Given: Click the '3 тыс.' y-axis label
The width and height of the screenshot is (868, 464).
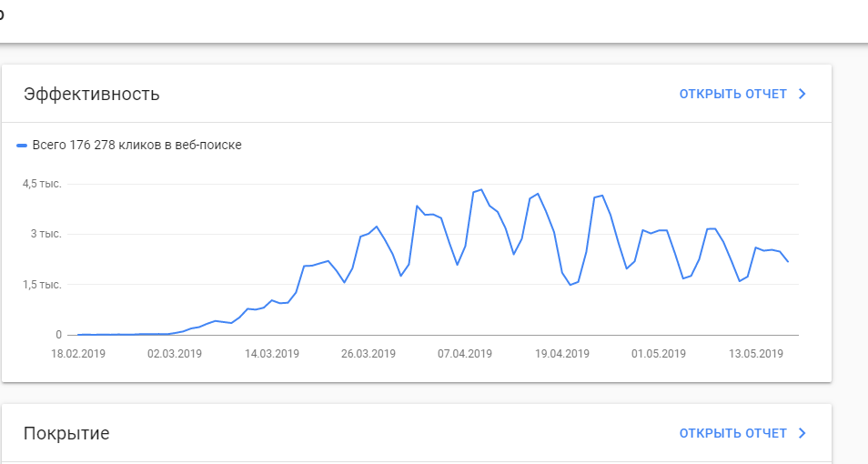Looking at the screenshot, I should (x=46, y=234).
